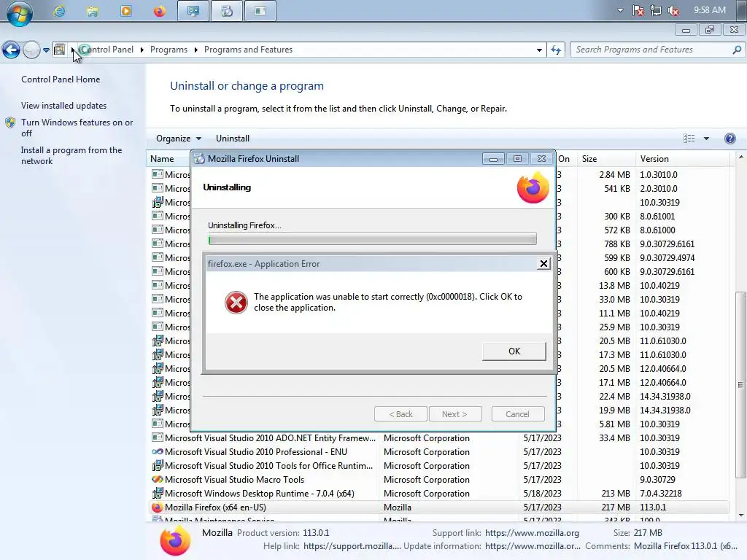This screenshot has height=560, width=747.
Task: Sort by the Name column header
Action: coord(162,159)
